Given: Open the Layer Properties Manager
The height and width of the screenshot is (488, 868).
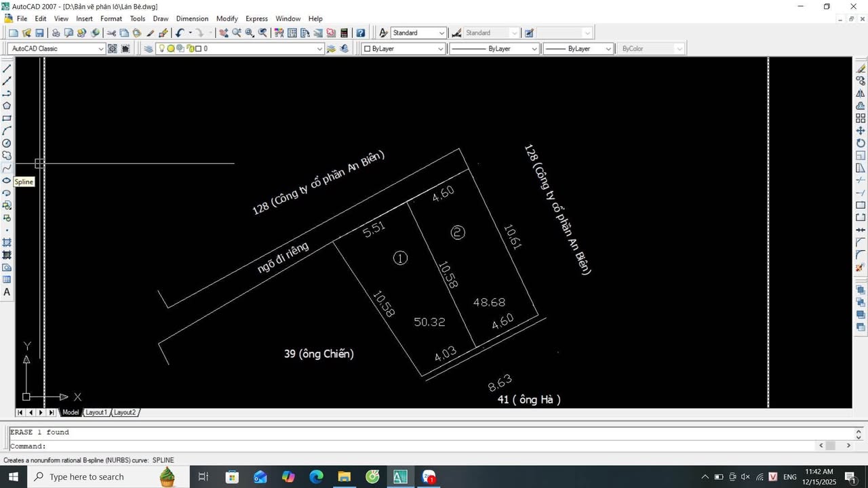Looking at the screenshot, I should 147,48.
